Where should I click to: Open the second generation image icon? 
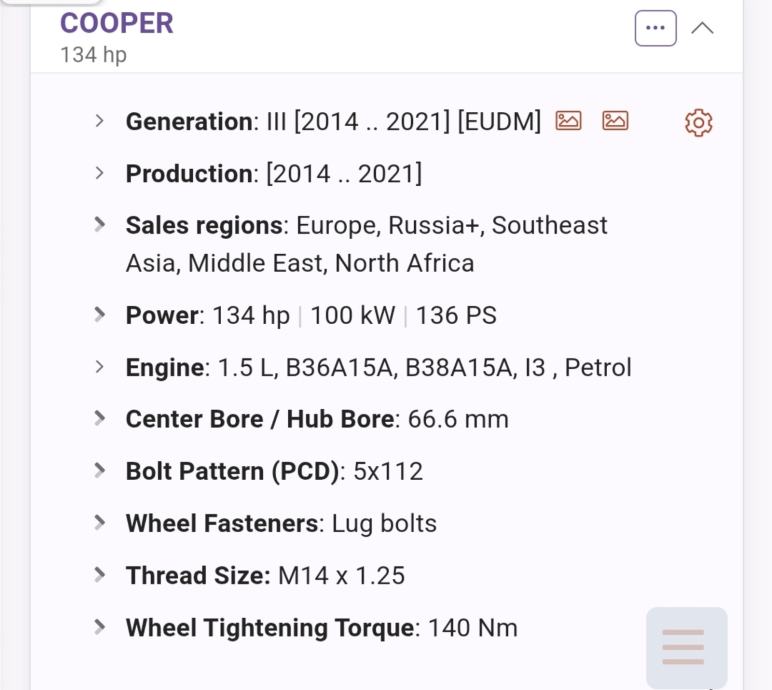coord(615,121)
